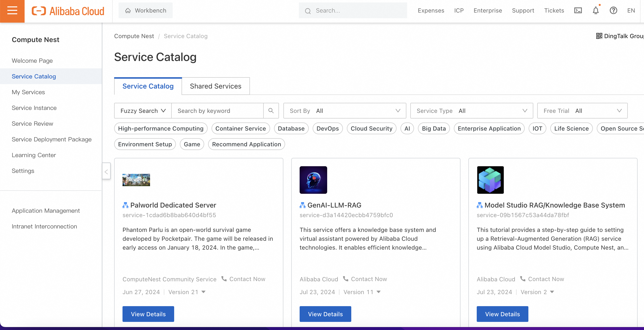Click the DingTalk Group QR code icon
The height and width of the screenshot is (330, 644).
click(x=599, y=36)
